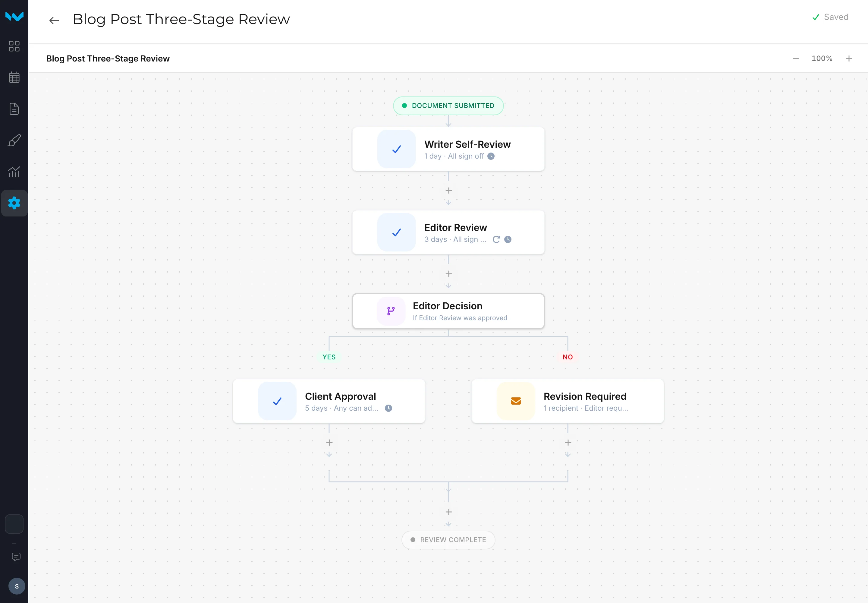Click the refresh loop icon on Editor Review

click(496, 239)
